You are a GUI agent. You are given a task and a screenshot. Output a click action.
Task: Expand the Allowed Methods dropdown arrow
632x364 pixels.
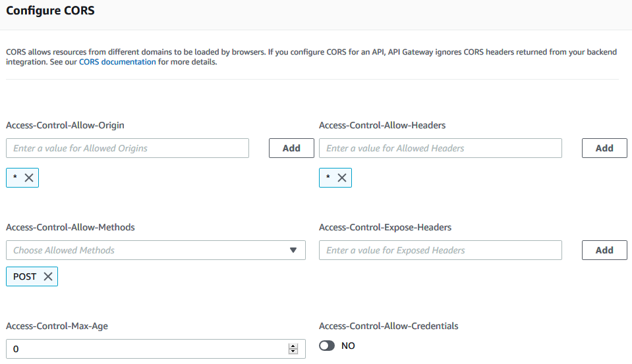click(x=293, y=250)
